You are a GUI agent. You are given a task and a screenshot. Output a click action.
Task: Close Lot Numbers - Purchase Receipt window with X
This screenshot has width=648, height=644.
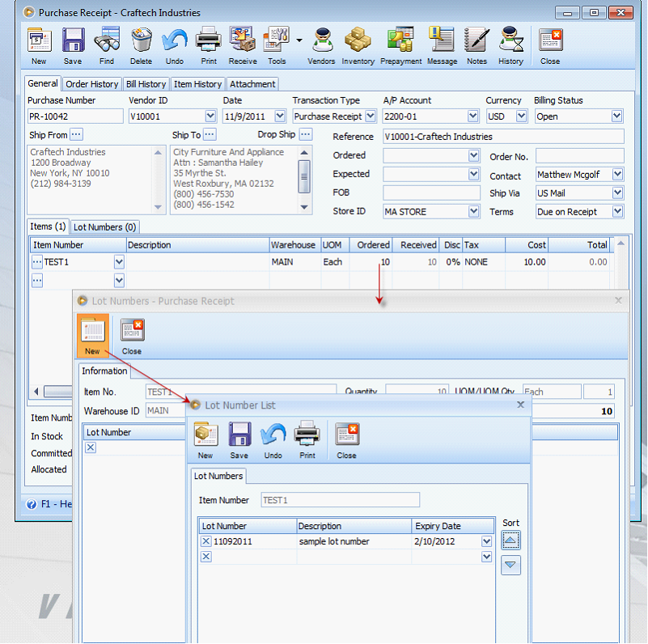(618, 300)
